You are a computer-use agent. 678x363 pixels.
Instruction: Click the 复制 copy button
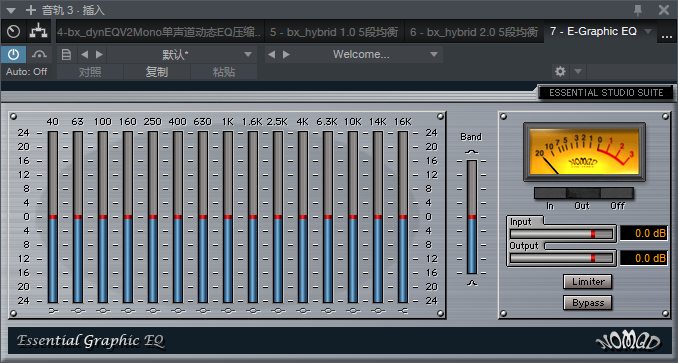coord(157,72)
